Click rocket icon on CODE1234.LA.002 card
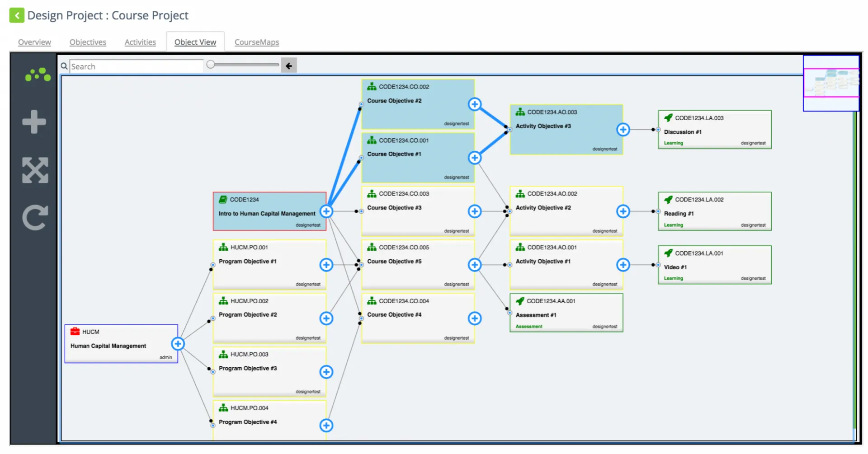This screenshot has height=454, width=868. [x=668, y=199]
